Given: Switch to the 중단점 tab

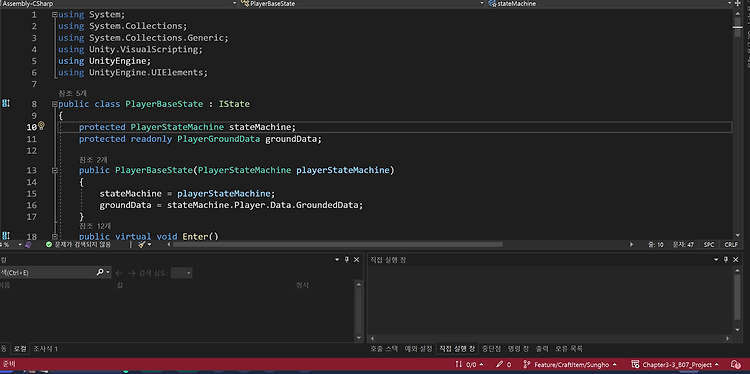Looking at the screenshot, I should pos(491,349).
